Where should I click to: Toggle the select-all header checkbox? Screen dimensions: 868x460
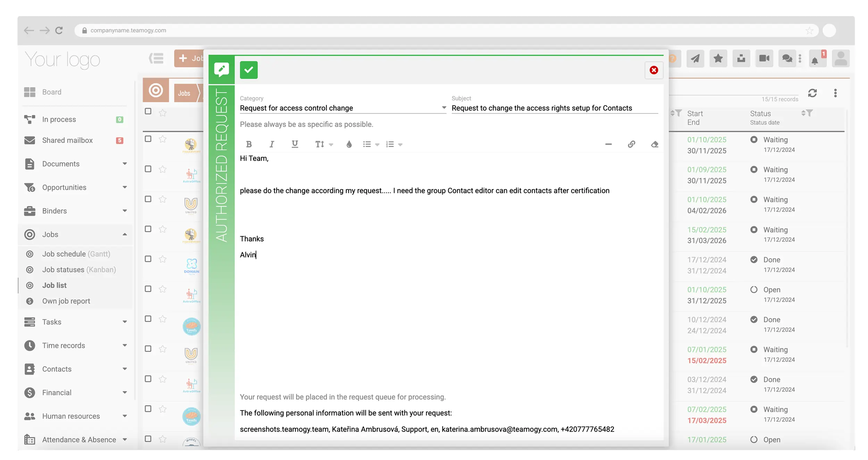148,111
